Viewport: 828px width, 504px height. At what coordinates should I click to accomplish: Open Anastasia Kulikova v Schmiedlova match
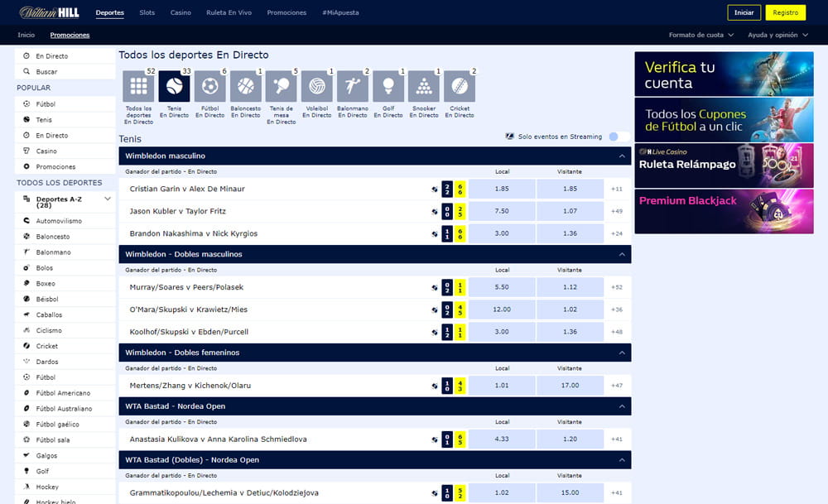click(218, 439)
